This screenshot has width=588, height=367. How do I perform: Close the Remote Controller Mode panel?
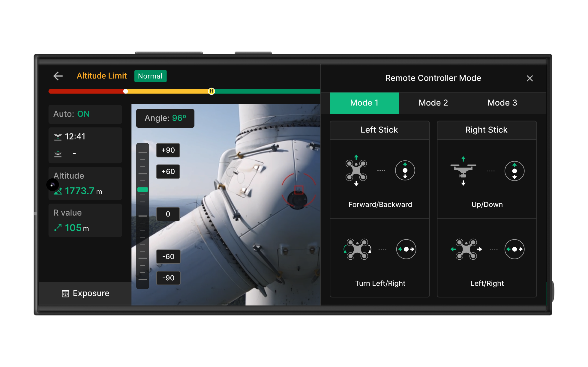coord(530,78)
